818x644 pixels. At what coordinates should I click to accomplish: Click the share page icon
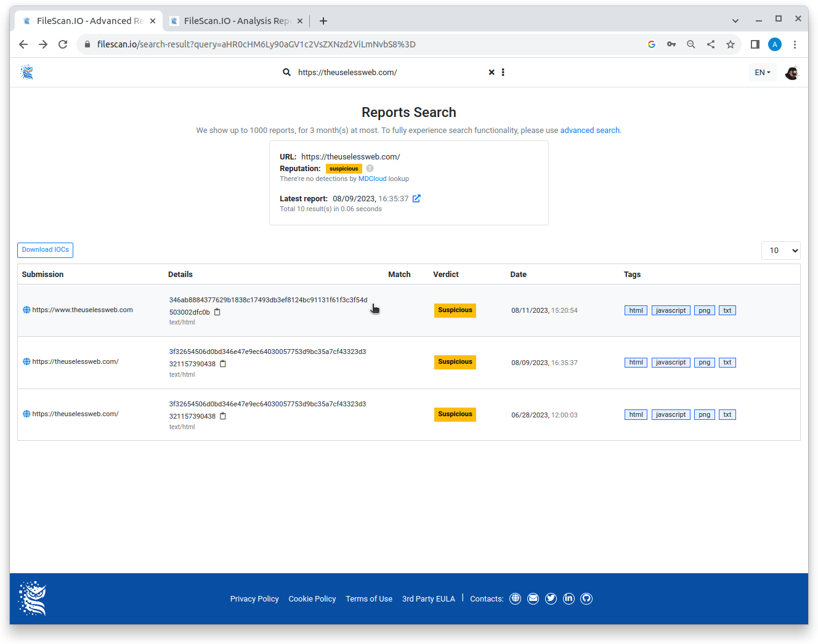[x=711, y=44]
